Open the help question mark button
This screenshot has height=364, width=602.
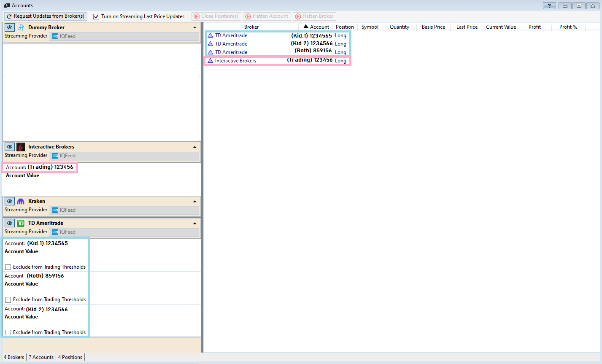pos(549,5)
